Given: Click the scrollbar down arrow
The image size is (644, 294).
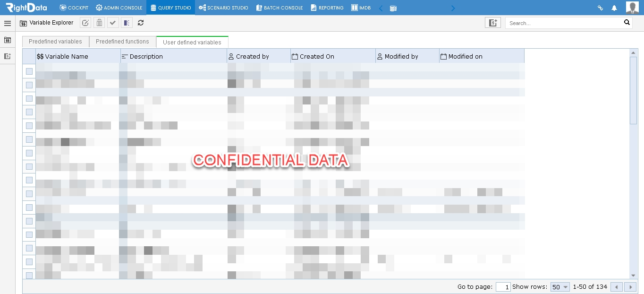Looking at the screenshot, I should click(633, 275).
